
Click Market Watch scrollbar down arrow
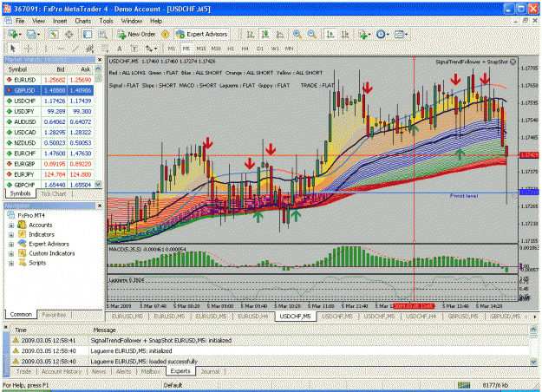point(98,184)
